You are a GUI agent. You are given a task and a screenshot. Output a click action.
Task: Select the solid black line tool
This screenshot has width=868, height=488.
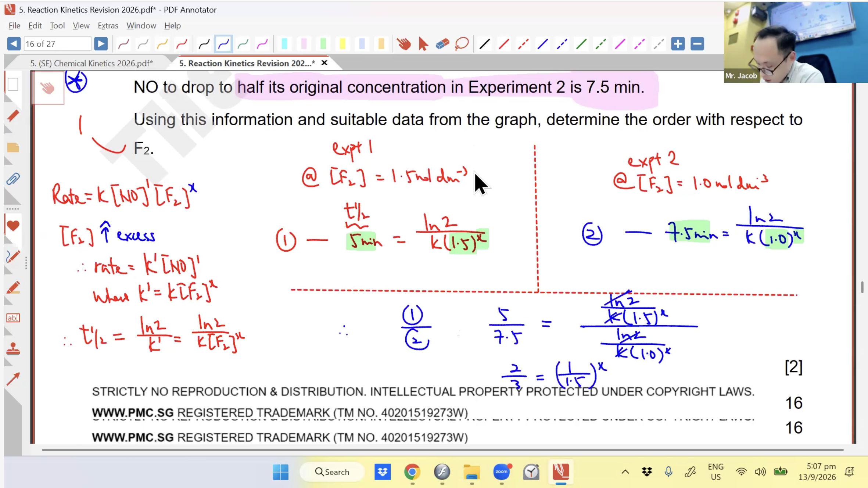pyautogui.click(x=484, y=44)
